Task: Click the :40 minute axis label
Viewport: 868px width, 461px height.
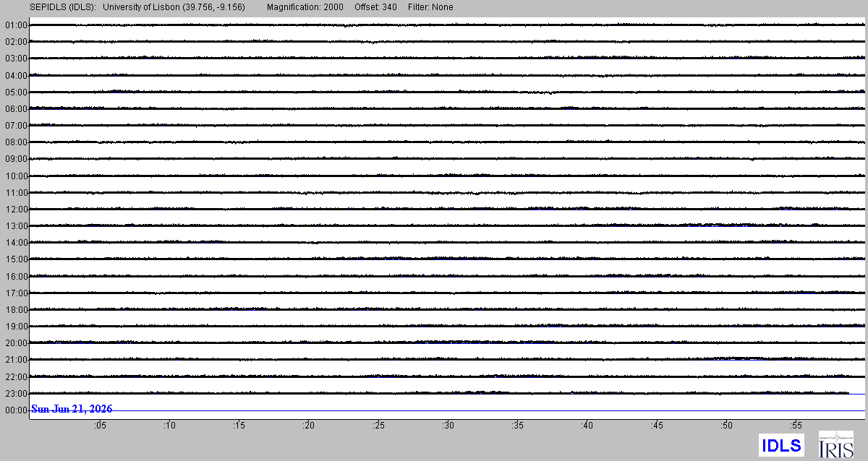Action: 587,426
